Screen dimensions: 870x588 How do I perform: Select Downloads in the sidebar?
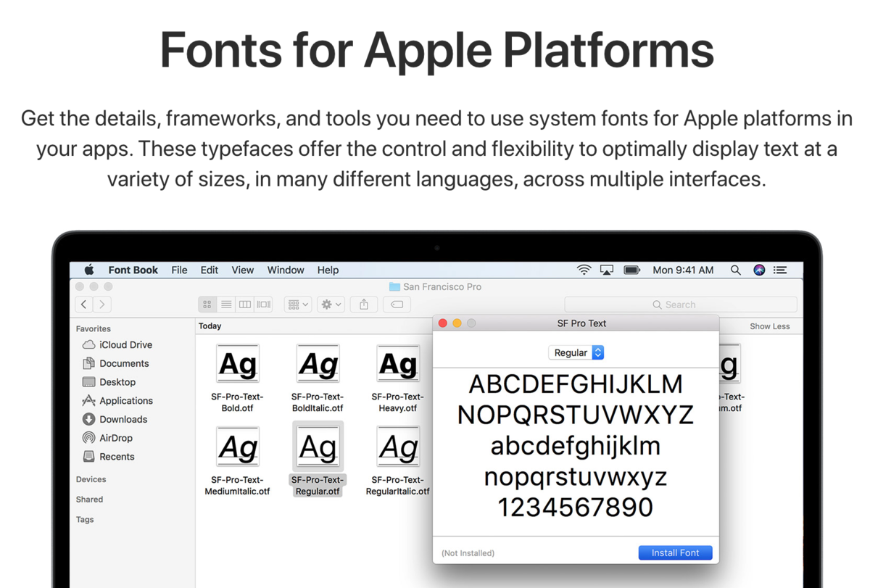[x=115, y=419]
